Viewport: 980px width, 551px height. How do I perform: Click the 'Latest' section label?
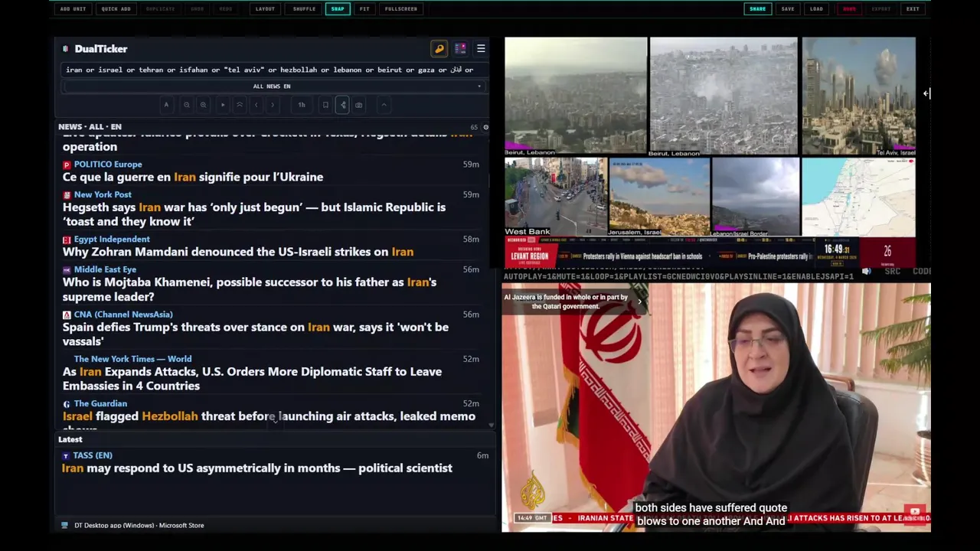point(70,439)
